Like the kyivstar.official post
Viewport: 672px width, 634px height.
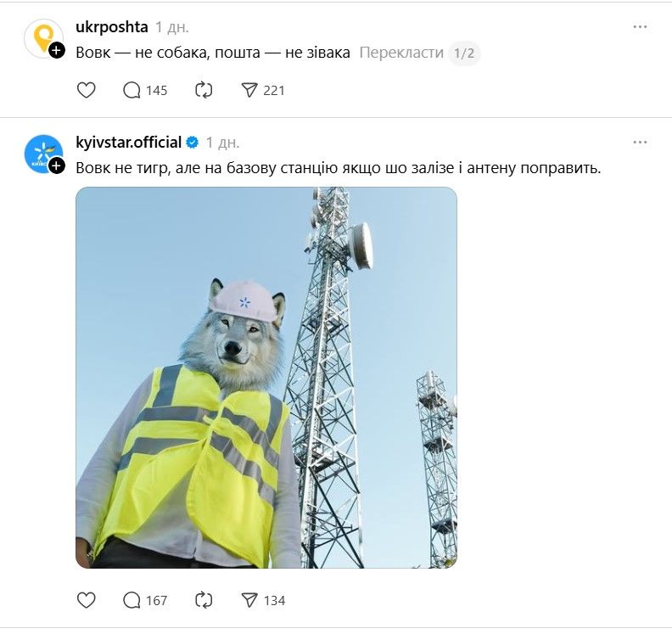click(87, 600)
